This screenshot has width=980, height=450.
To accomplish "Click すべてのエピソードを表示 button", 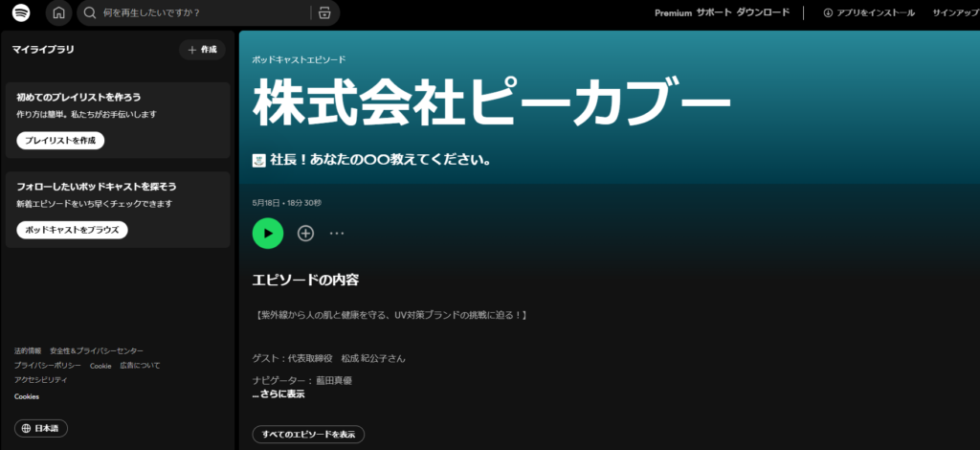I will point(309,435).
